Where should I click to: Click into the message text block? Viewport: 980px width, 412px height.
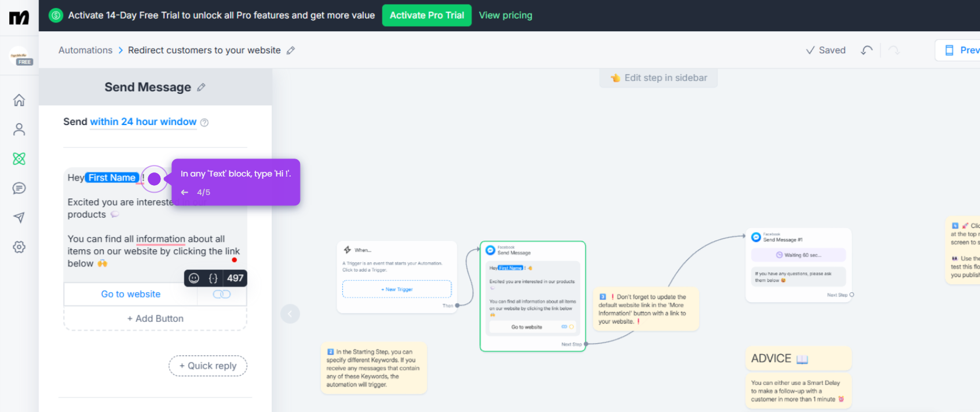[155, 226]
